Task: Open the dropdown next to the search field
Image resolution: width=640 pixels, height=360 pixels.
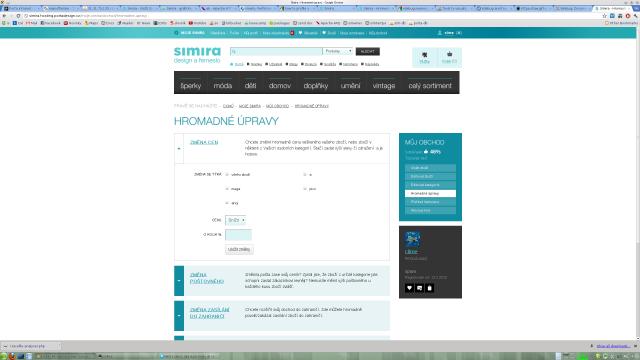Action: point(338,51)
